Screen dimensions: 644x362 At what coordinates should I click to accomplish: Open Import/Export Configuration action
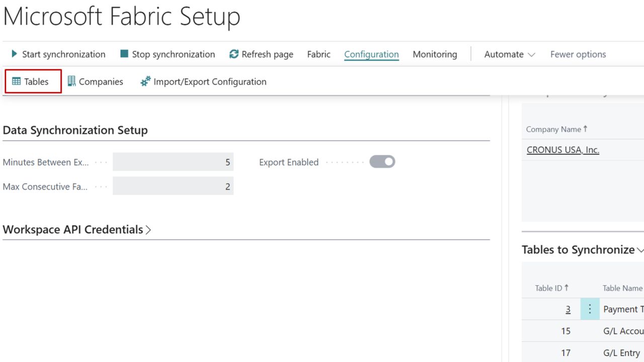tap(203, 81)
